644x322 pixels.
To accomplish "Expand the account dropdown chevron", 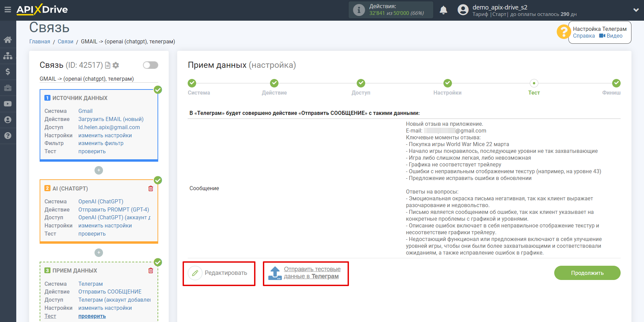I will 636,10.
